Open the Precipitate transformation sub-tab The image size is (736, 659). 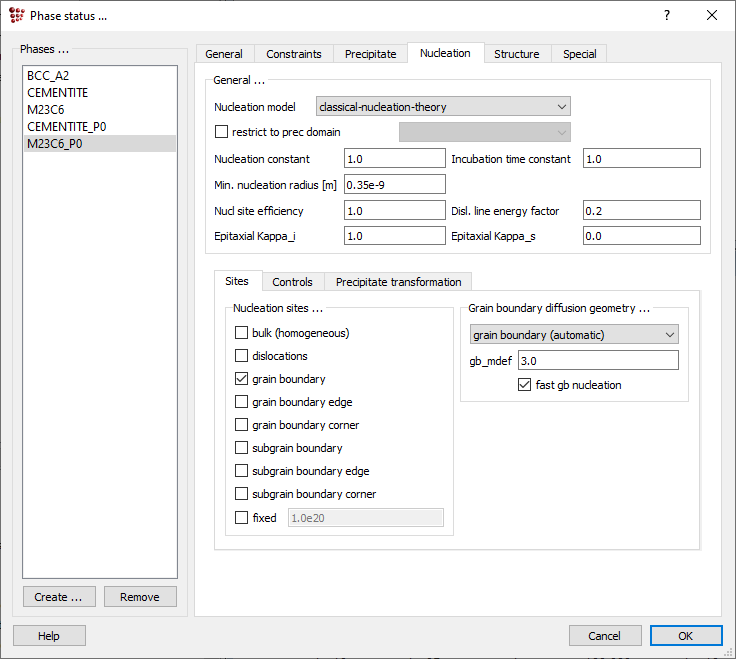398,282
